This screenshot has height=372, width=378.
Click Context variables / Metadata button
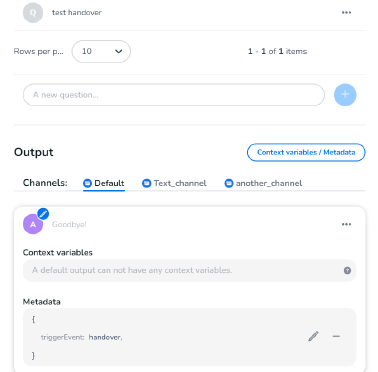(x=306, y=152)
